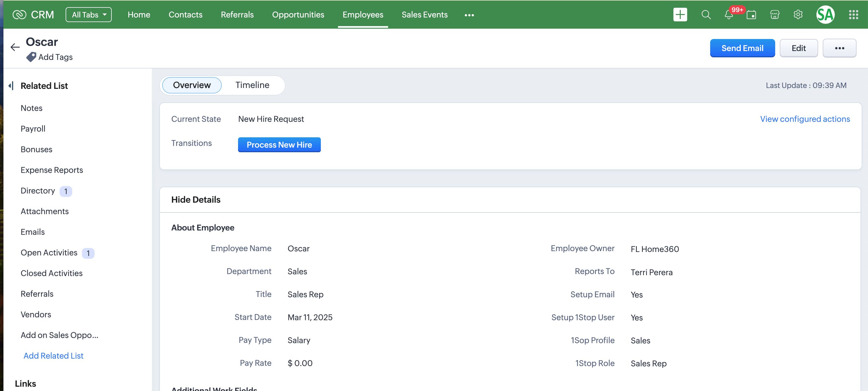This screenshot has height=391, width=868.
Task: Click the back arrow beside Oscar
Action: pyautogui.click(x=15, y=47)
